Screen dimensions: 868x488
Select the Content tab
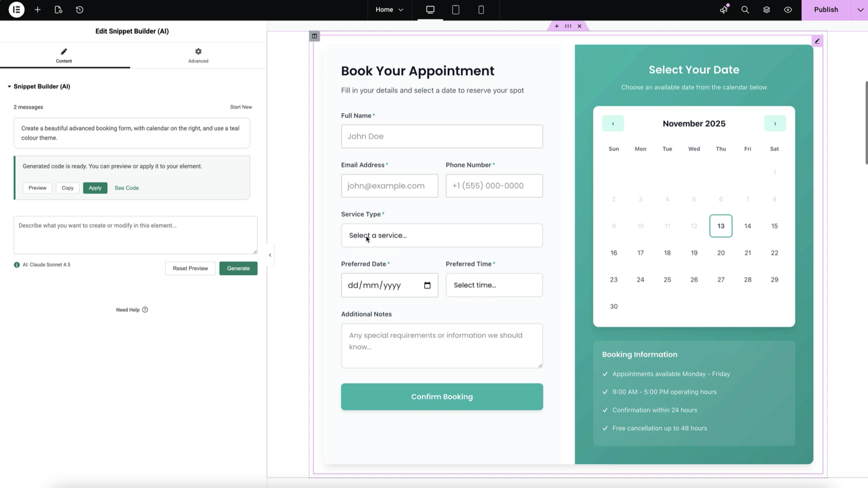[64, 55]
